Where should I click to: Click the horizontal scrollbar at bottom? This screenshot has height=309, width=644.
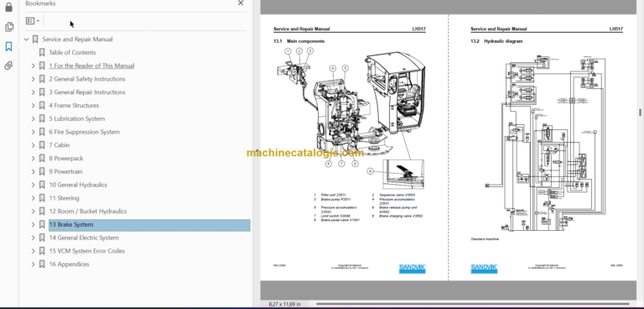[472, 305]
